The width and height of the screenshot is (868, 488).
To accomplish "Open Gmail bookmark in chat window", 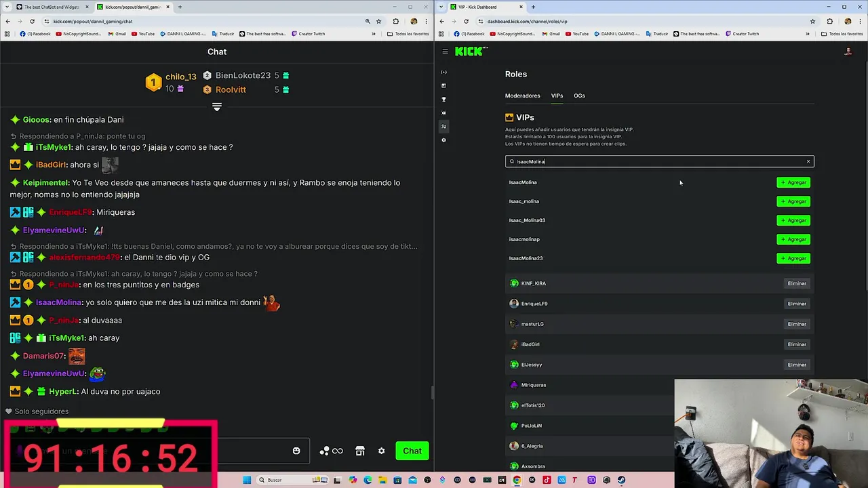I will coord(117,34).
